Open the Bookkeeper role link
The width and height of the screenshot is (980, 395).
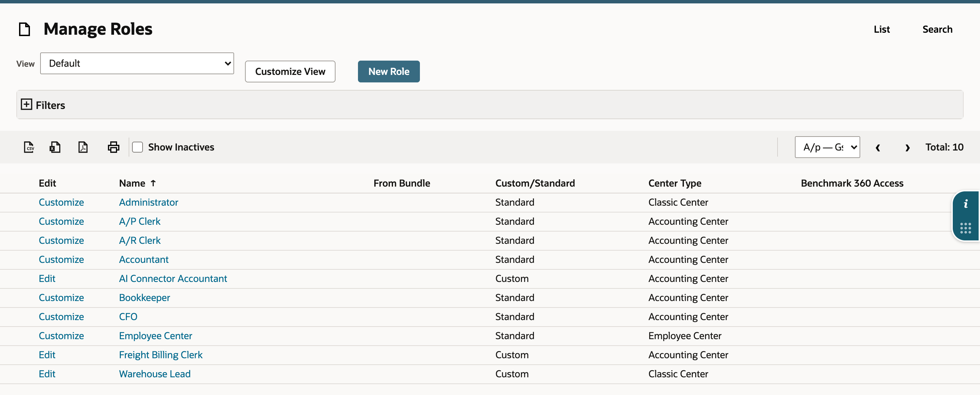click(x=144, y=298)
